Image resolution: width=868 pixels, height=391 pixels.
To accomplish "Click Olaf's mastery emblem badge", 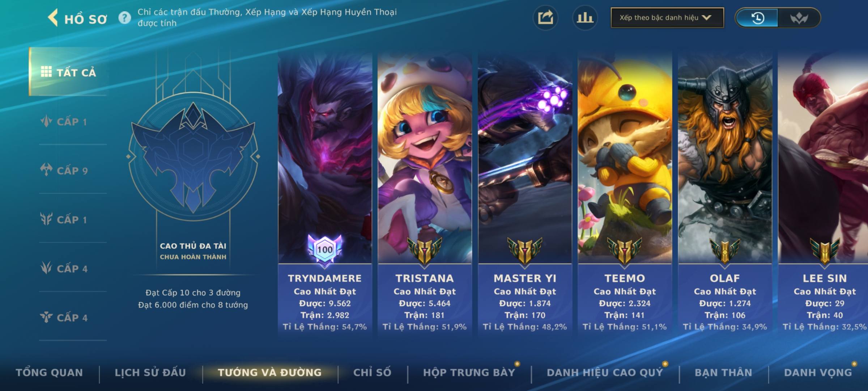I will click(725, 250).
